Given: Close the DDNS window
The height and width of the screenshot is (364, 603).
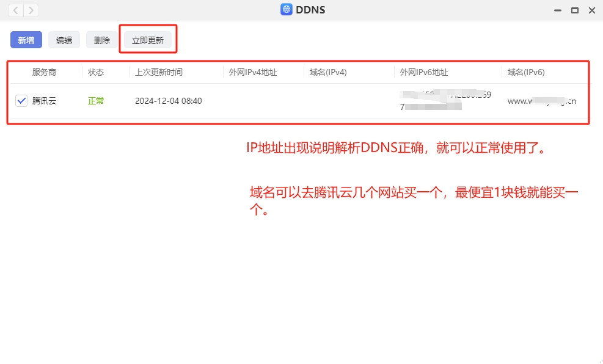Looking at the screenshot, I should (x=591, y=10).
